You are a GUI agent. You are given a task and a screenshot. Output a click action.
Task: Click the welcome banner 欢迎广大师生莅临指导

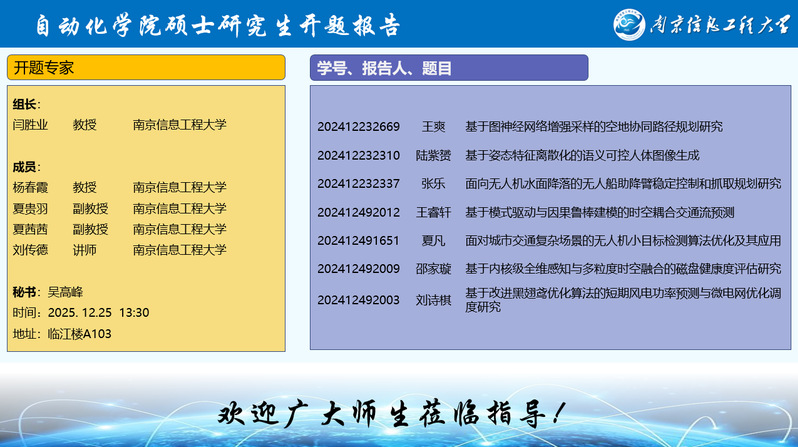398,413
